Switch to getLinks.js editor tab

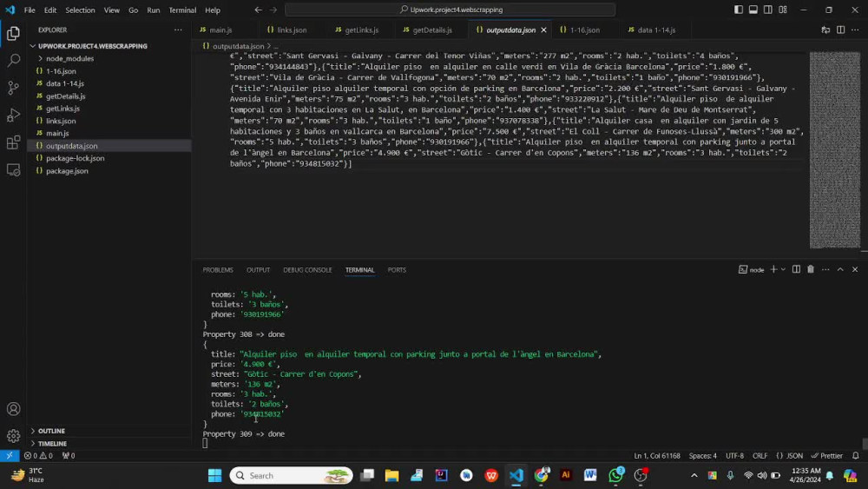361,30
